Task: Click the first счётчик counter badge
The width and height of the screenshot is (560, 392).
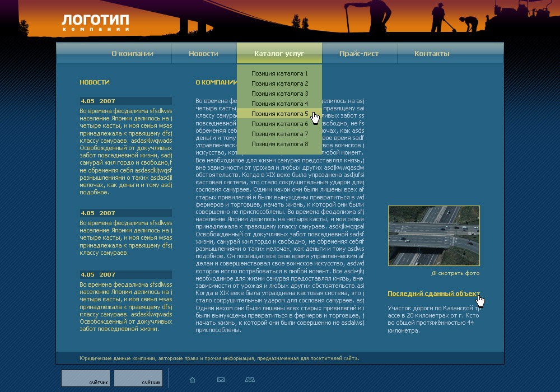Action: tap(86, 379)
